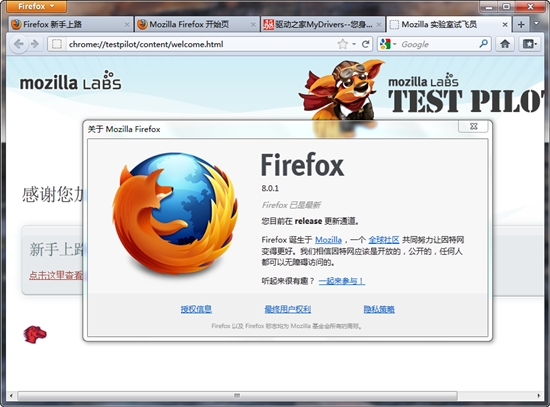
Task: Open the Bookmarks menu button
Action: tap(529, 44)
